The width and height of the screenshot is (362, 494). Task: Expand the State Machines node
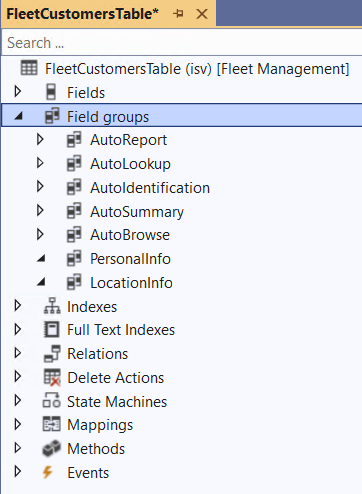(18, 401)
